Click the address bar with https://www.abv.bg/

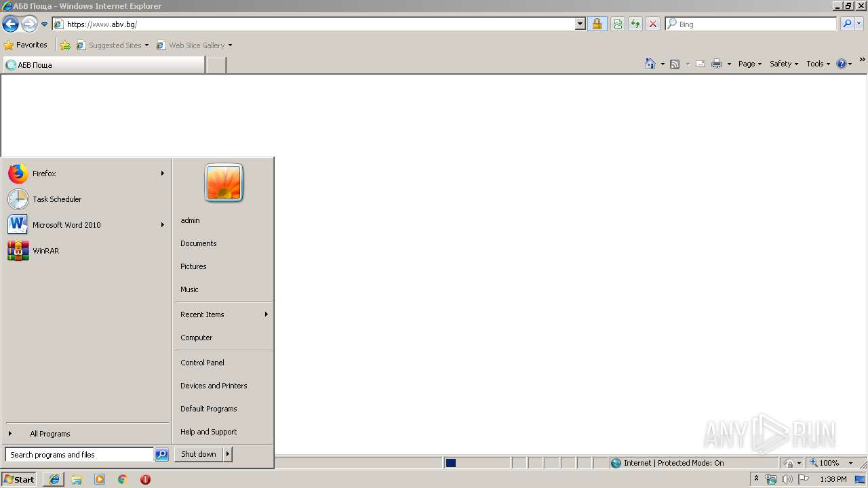click(x=314, y=24)
